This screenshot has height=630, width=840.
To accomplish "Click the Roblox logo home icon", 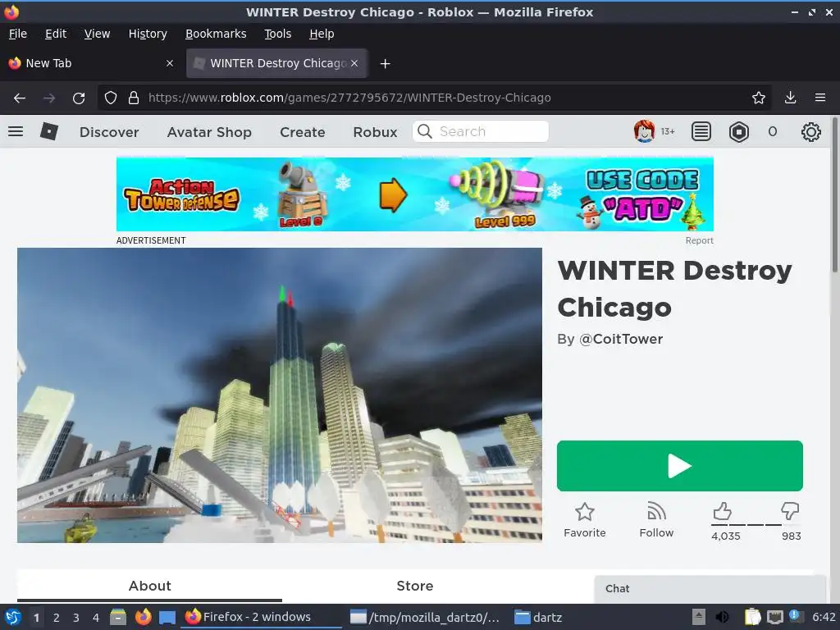I will click(48, 131).
